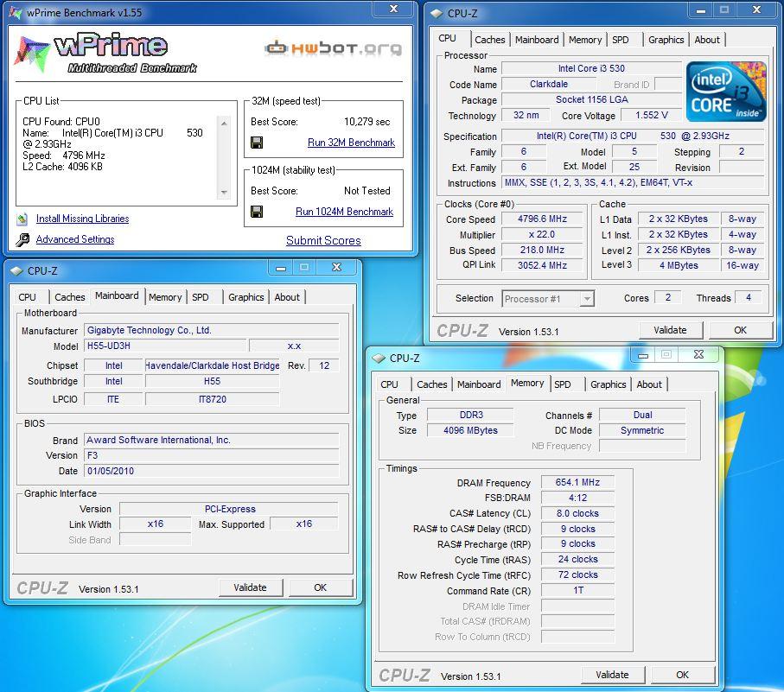784x692 pixels.
Task: Open CPU tab in the Memory CPU-Z window
Action: click(390, 384)
